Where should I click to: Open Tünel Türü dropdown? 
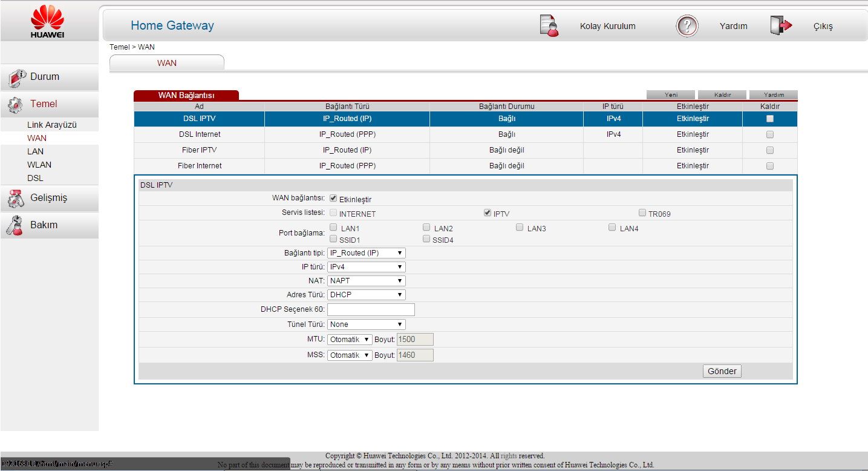[367, 324]
